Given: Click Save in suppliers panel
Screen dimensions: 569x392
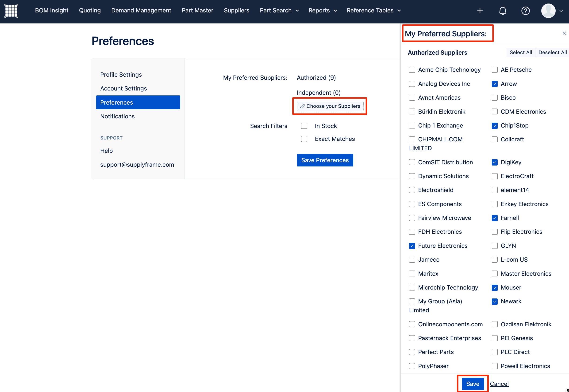Looking at the screenshot, I should 473,384.
